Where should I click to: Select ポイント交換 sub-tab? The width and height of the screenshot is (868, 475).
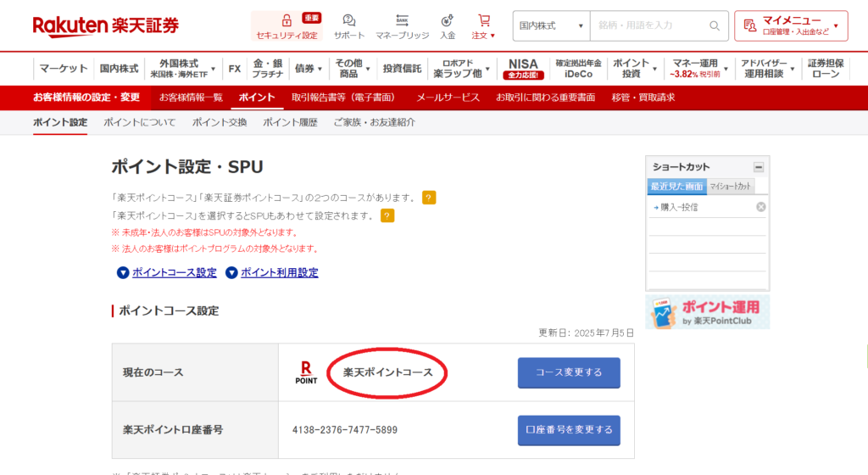pos(220,122)
